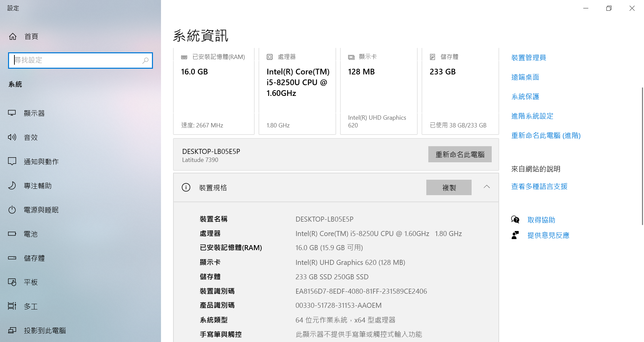Click the 系統保護 link
Screen dimensions: 644x342
(x=525, y=97)
